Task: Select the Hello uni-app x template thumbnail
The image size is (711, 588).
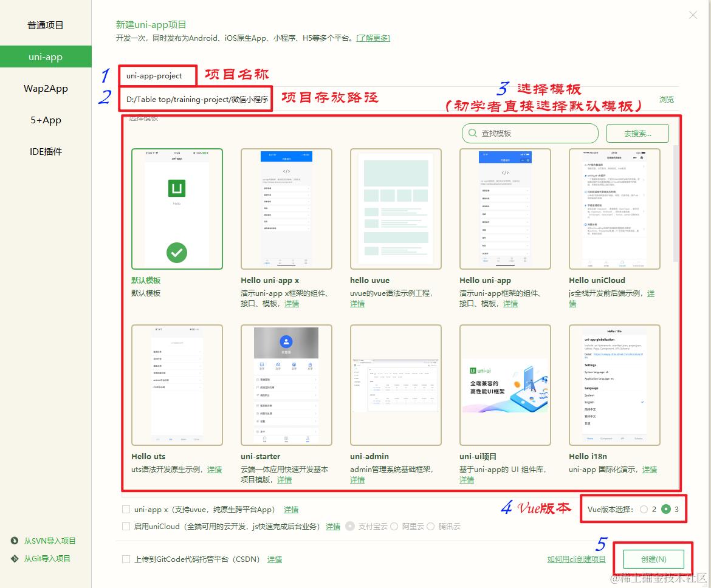Action: pyautogui.click(x=286, y=209)
